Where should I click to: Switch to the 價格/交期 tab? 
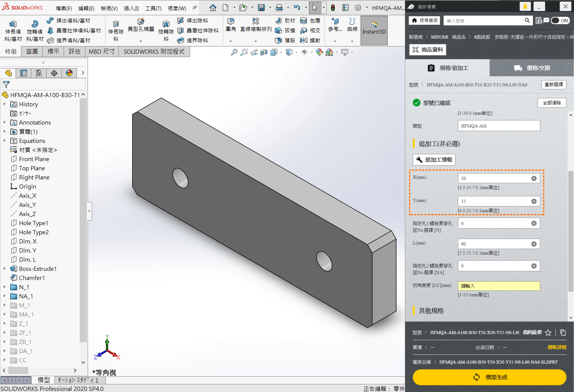pos(532,68)
